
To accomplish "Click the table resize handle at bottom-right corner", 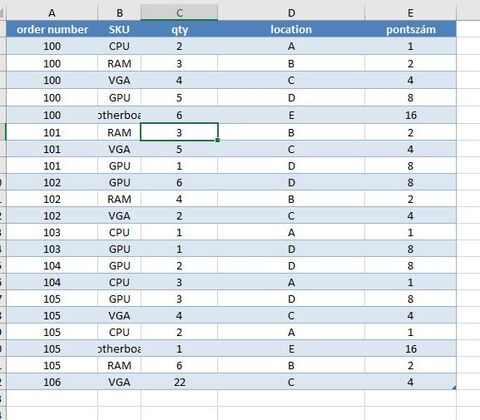I will (x=454, y=388).
